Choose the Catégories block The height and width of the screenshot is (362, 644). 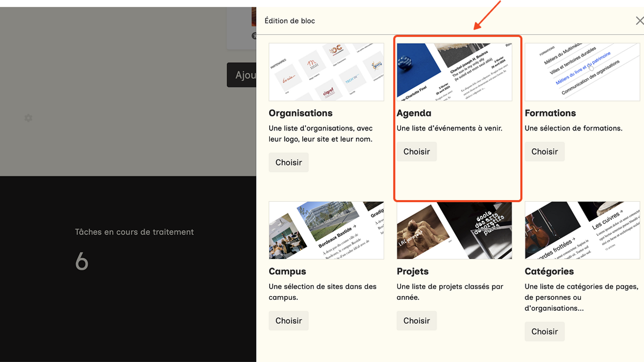pyautogui.click(x=544, y=331)
